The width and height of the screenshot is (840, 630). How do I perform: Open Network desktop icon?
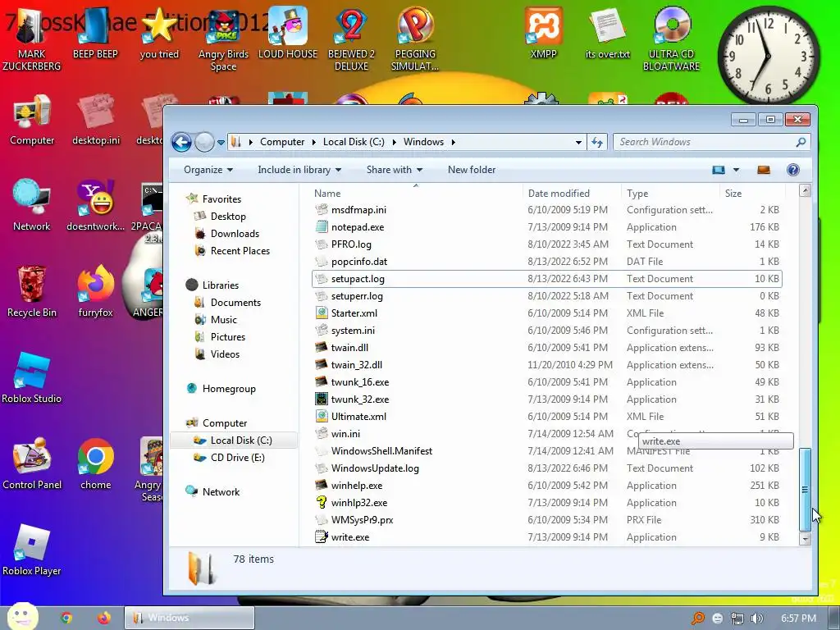(x=32, y=206)
